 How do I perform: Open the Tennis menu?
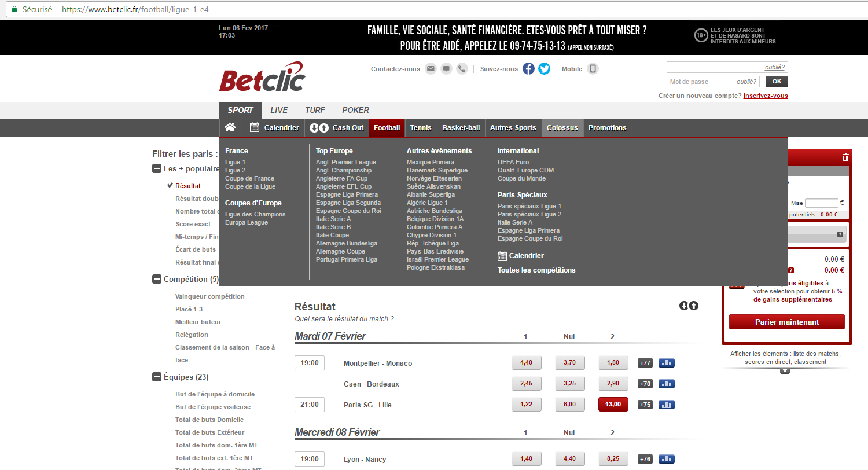pos(421,127)
